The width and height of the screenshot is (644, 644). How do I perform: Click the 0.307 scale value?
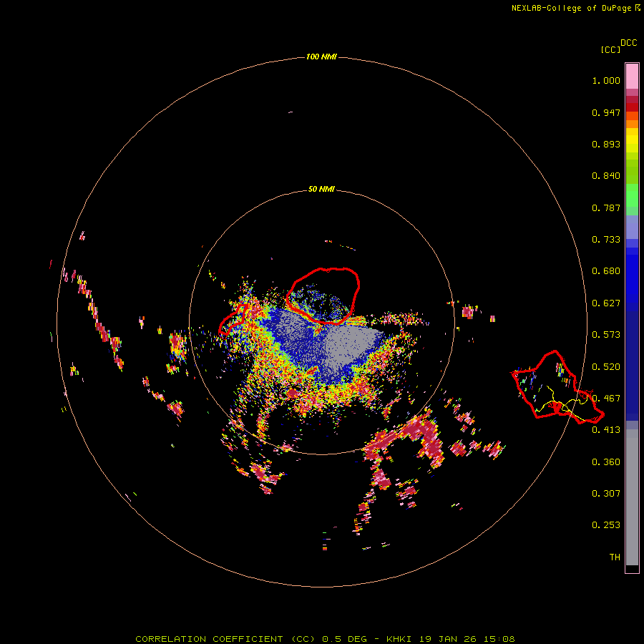pos(606,494)
